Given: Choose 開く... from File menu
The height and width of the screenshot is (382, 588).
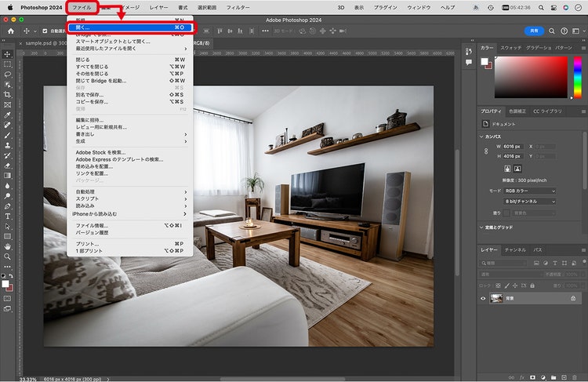Looking at the screenshot, I should tap(130, 27).
